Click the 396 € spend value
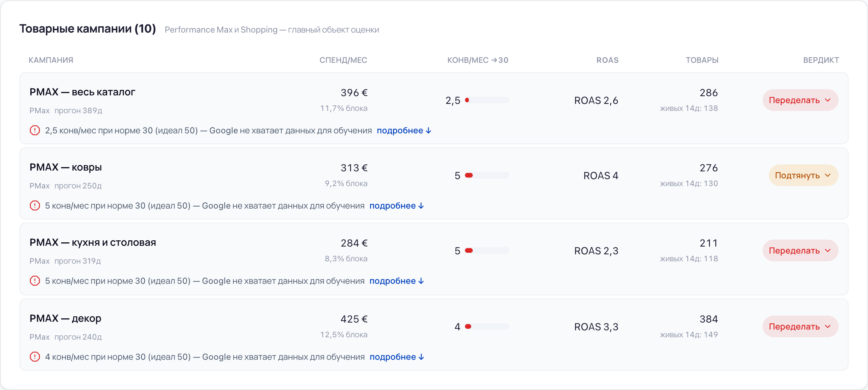This screenshot has width=868, height=390. click(354, 93)
